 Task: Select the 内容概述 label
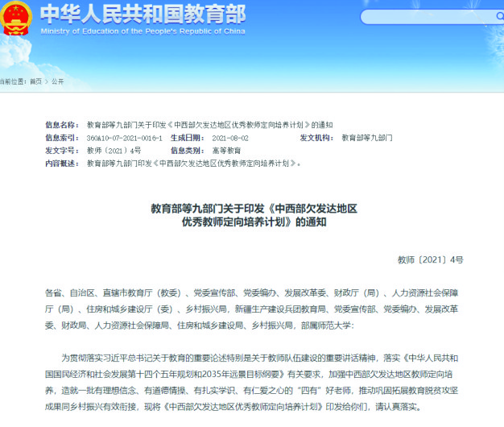point(62,164)
